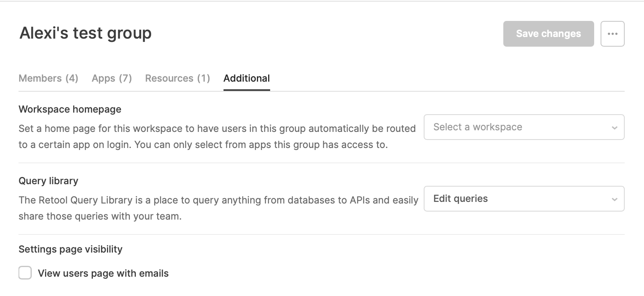The image size is (644, 296).
Task: Click the View users page with emails label
Action: point(103,273)
